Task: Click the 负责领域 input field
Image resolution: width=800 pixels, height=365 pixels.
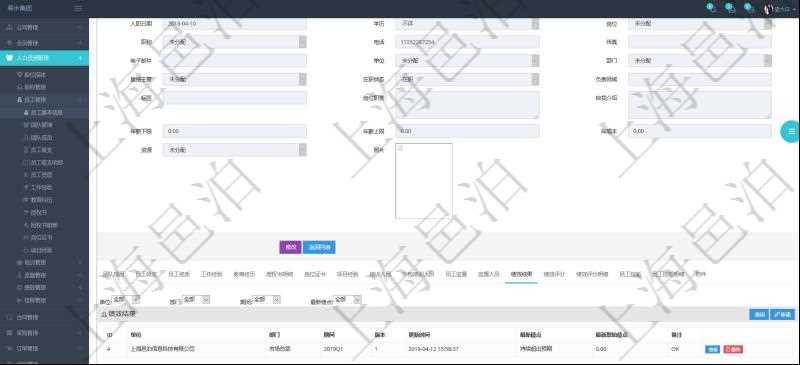Action: tap(699, 79)
